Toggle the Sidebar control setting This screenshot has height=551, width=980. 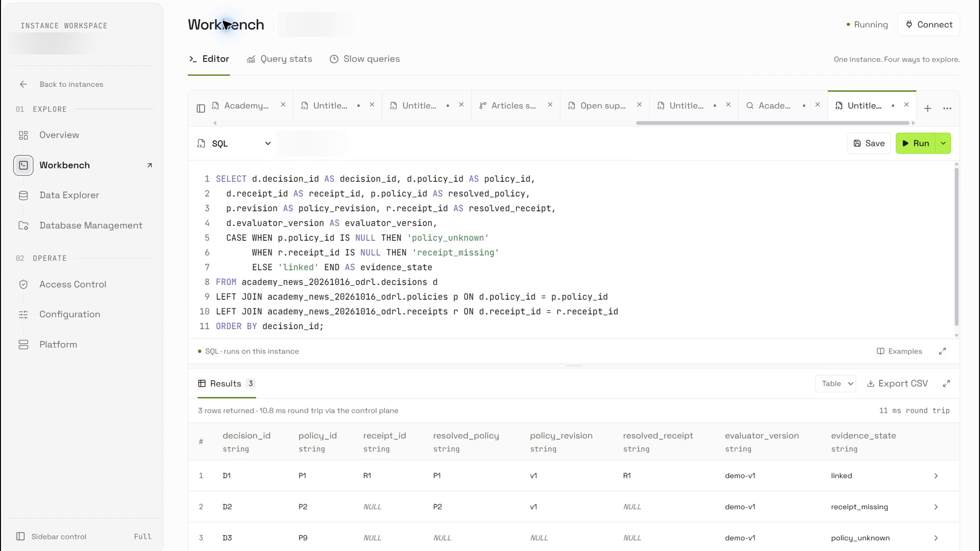(x=84, y=536)
